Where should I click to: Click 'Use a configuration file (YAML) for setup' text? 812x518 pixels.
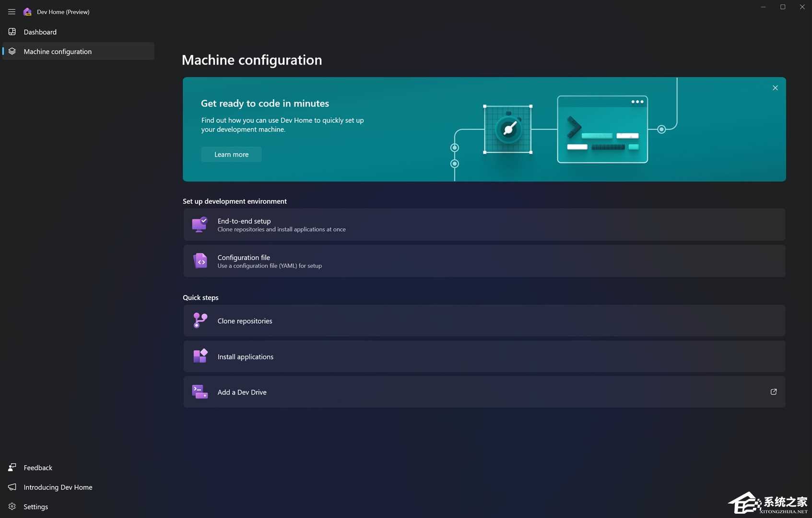pyautogui.click(x=270, y=266)
